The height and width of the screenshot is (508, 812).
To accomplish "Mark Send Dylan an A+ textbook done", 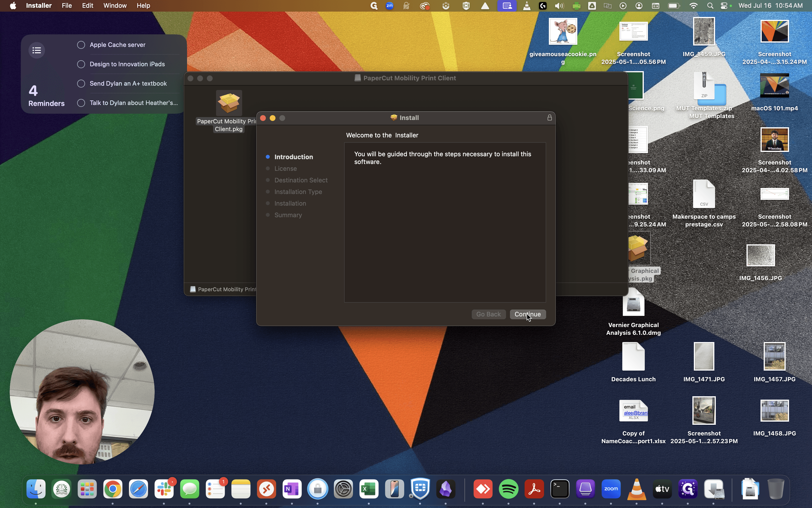I will (x=81, y=84).
